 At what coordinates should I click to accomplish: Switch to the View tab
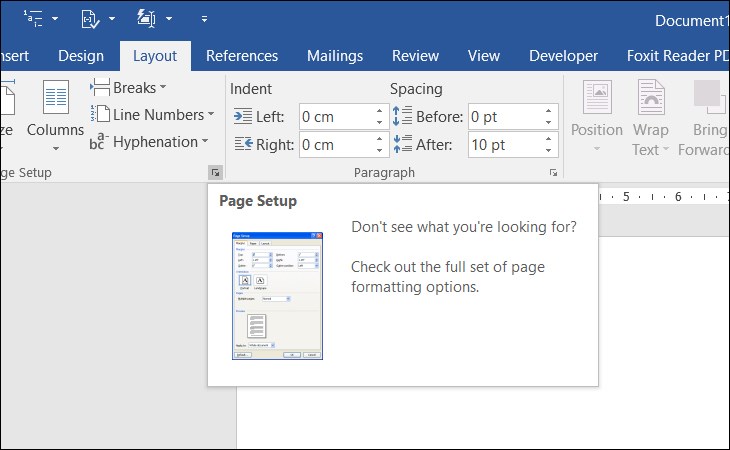click(x=484, y=56)
